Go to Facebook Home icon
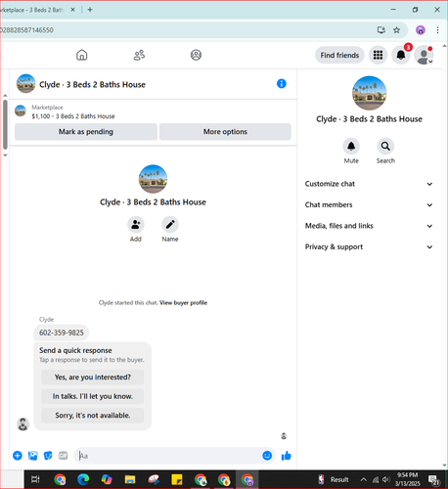The image size is (448, 489). click(82, 55)
